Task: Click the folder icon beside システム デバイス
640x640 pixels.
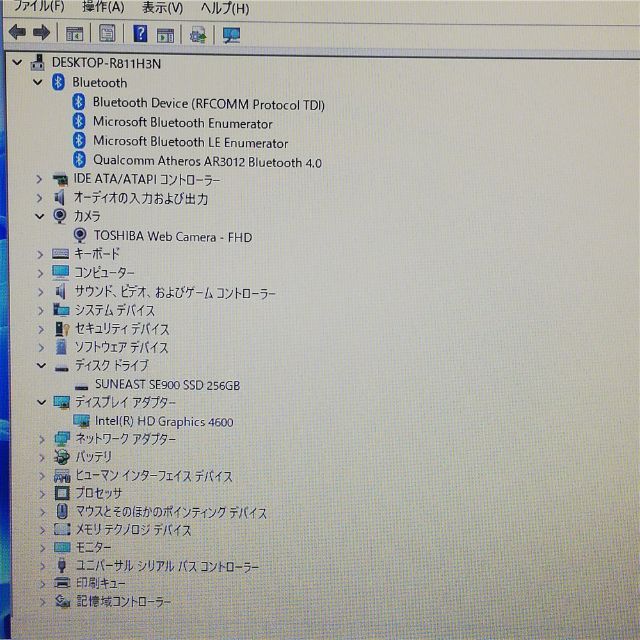Action: (61, 310)
